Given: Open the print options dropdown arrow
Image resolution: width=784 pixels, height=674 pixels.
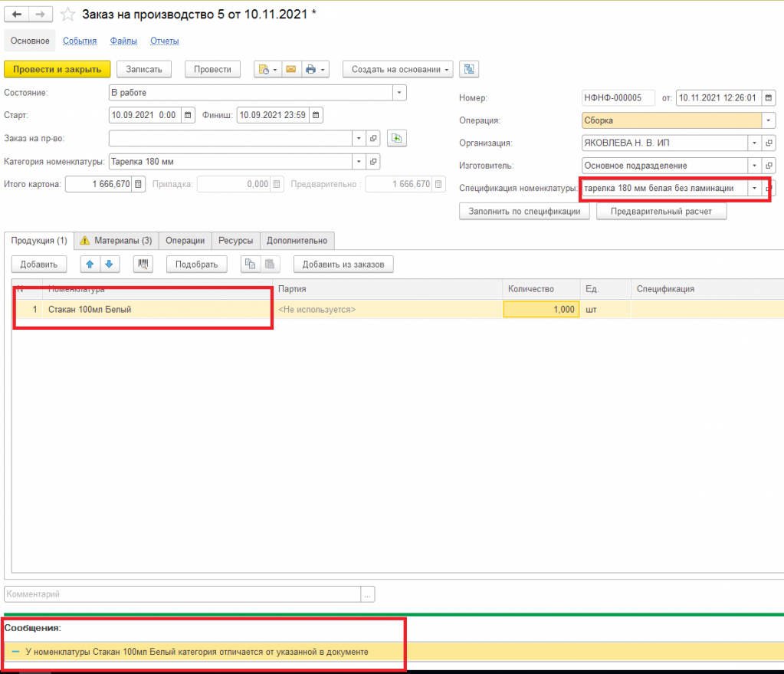Looking at the screenshot, I should pos(323,70).
